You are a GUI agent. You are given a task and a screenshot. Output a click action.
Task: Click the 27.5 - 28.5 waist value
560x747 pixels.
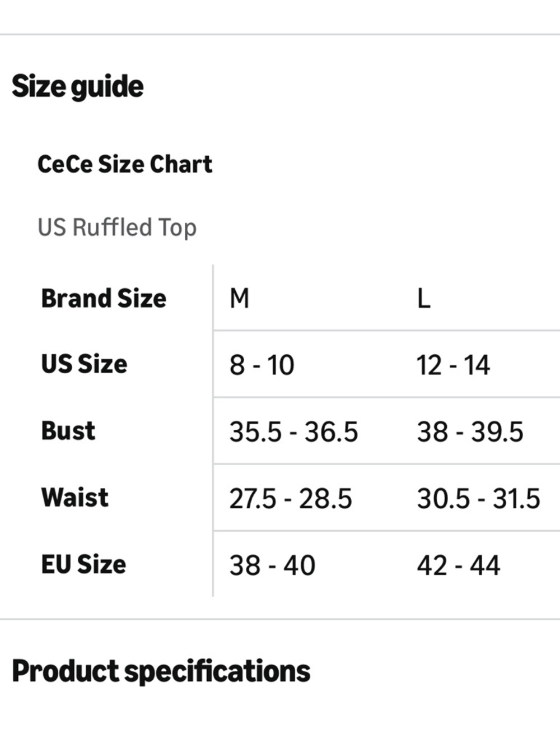point(291,499)
